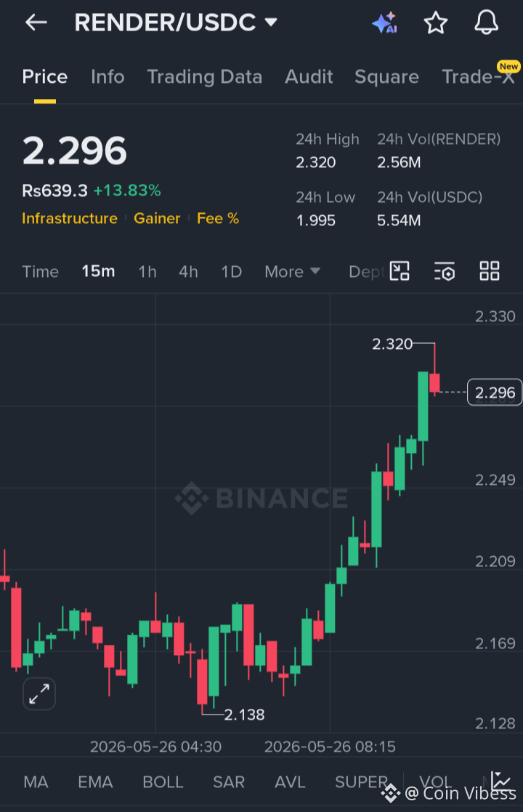523x812 pixels.
Task: Tap the 2026-05-26 08:15 time label
Action: pyautogui.click(x=330, y=747)
